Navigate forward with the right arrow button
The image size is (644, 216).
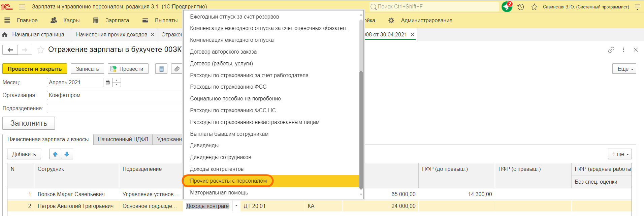25,50
